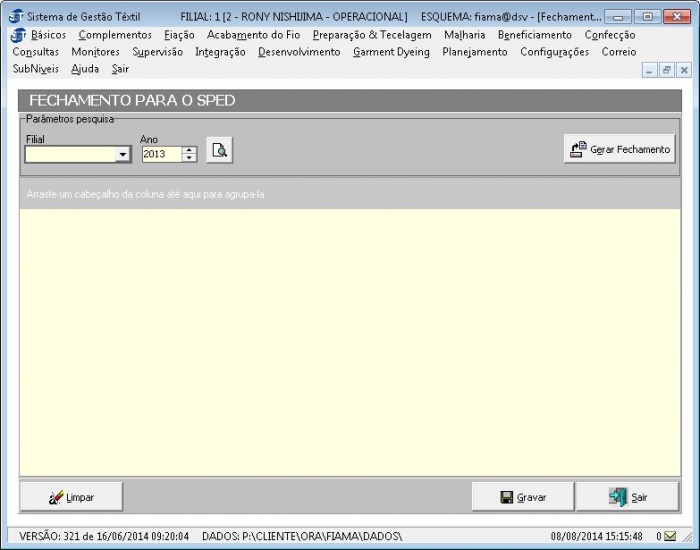Image resolution: width=700 pixels, height=550 pixels.
Task: Open the Supervisão menu
Action: (158, 52)
